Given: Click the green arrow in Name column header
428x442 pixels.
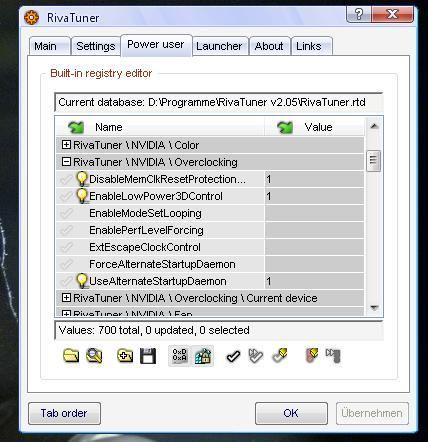Looking at the screenshot, I should [x=76, y=127].
